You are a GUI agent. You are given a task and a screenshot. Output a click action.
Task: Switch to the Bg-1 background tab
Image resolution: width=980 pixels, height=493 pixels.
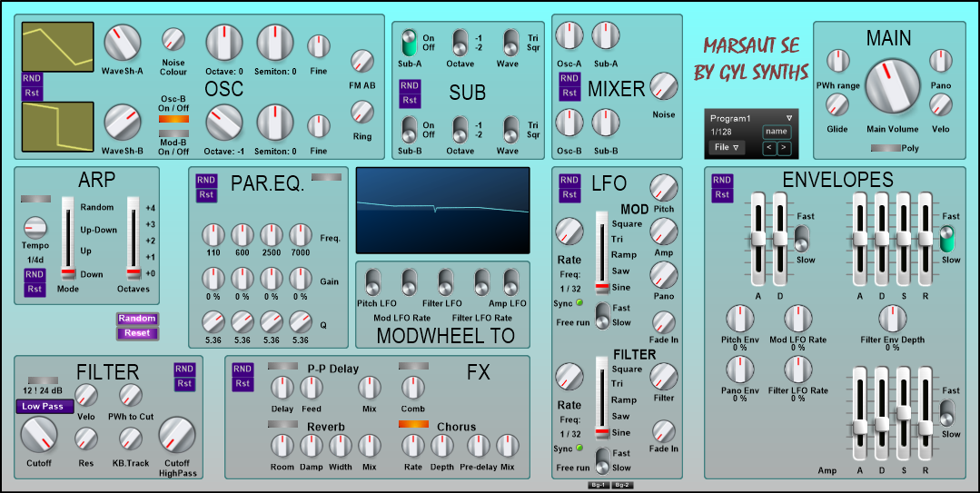coord(598,486)
